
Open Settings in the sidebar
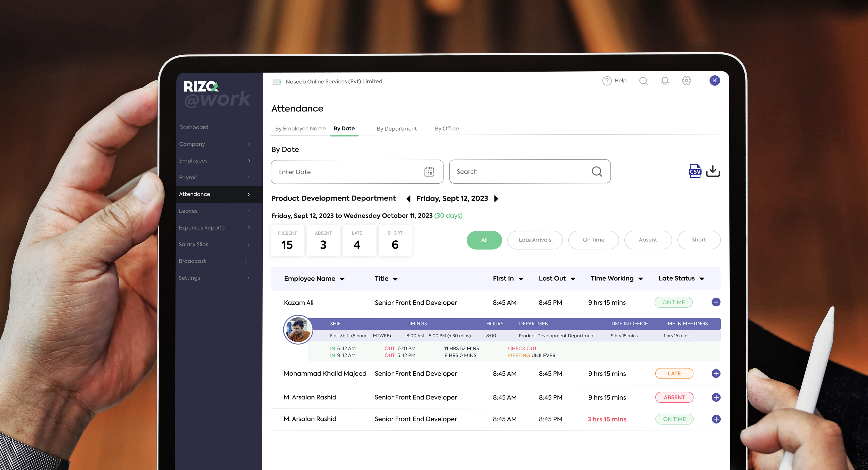219,278
